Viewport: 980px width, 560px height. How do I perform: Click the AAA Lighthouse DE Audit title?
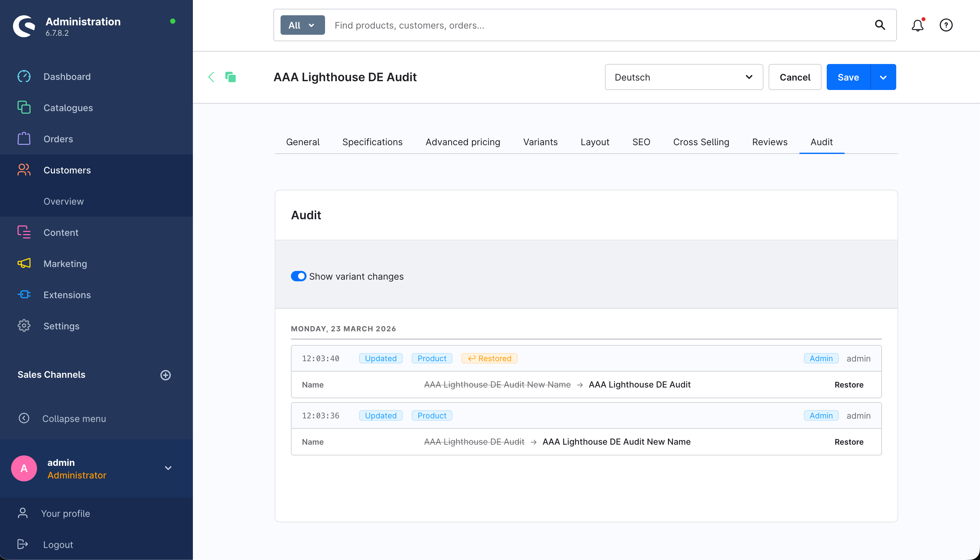[x=345, y=77]
